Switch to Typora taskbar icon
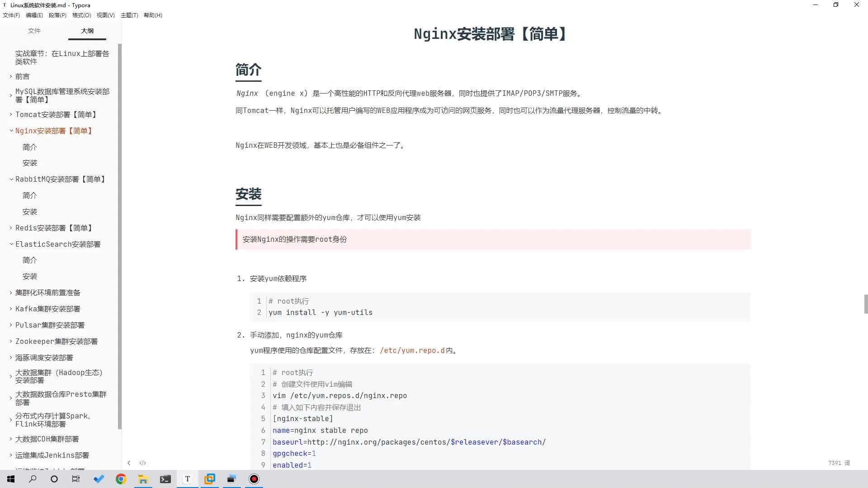The height and width of the screenshot is (488, 868). click(x=187, y=479)
